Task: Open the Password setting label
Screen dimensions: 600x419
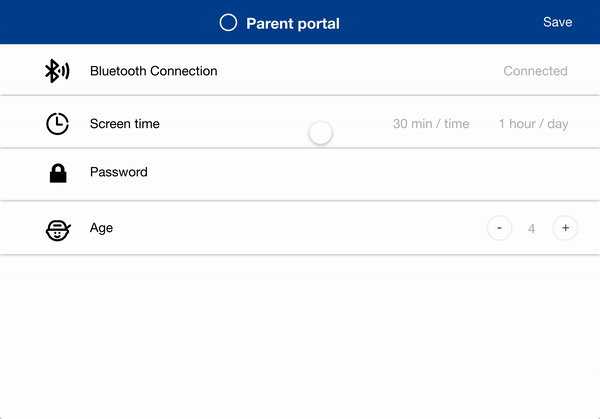Action: point(118,172)
